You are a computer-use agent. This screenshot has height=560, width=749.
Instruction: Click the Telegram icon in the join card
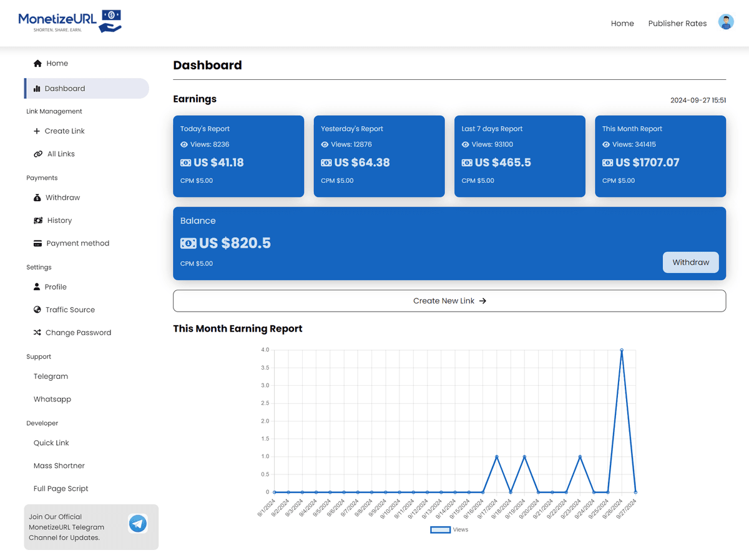[138, 523]
